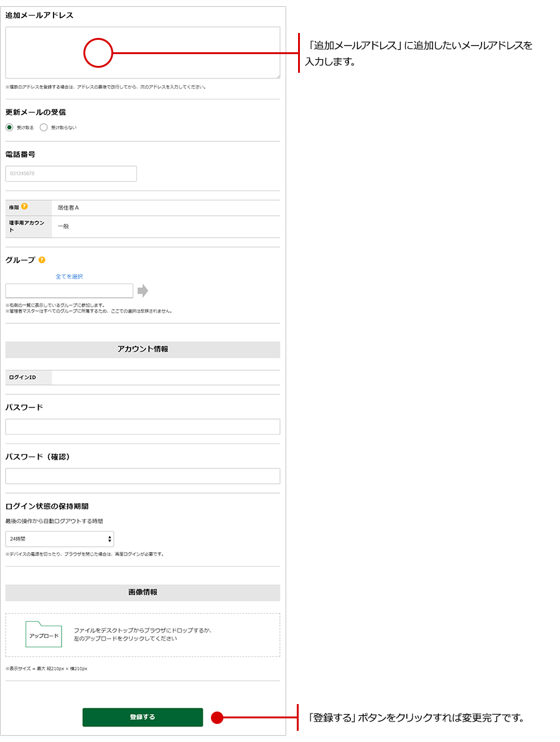The height and width of the screenshot is (742, 560).
Task: Click the gray arrow next to group list
Action: pos(143,290)
